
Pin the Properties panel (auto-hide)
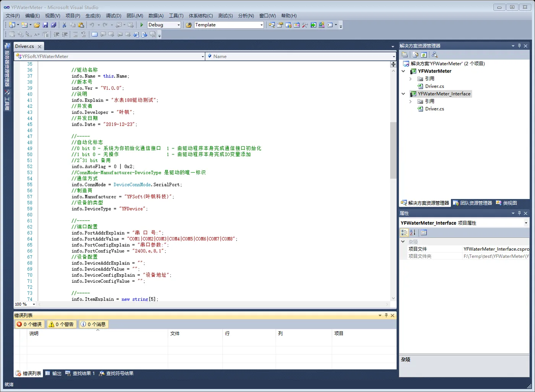point(519,213)
